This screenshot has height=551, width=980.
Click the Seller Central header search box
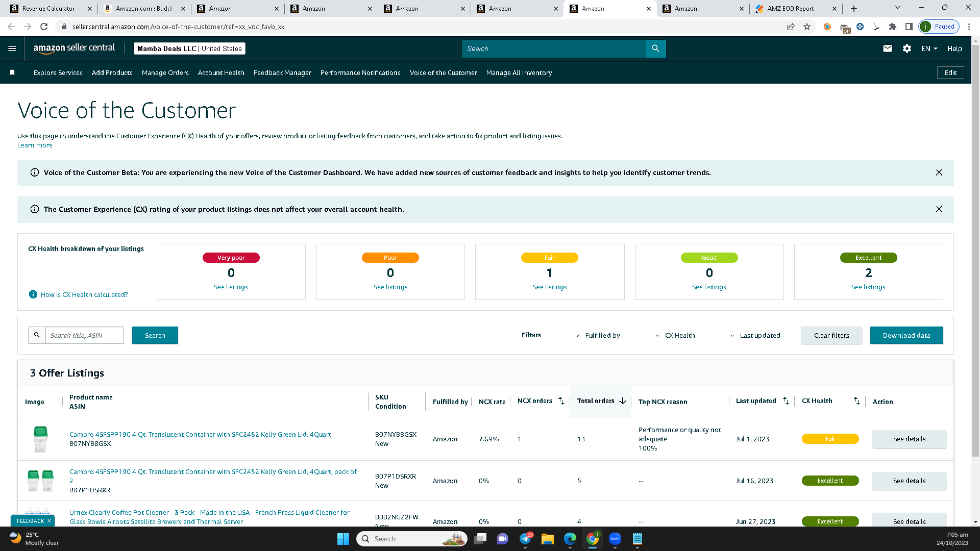554,48
